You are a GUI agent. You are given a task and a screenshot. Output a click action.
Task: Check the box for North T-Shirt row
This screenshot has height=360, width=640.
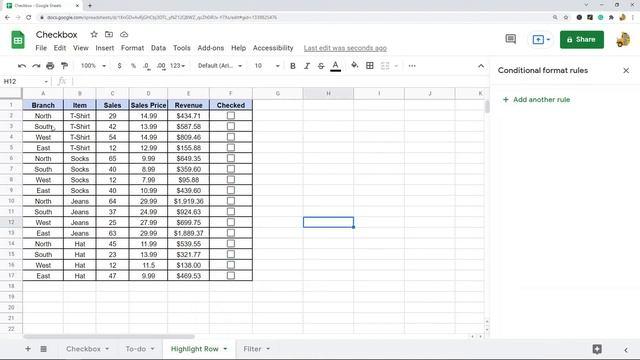[231, 116]
